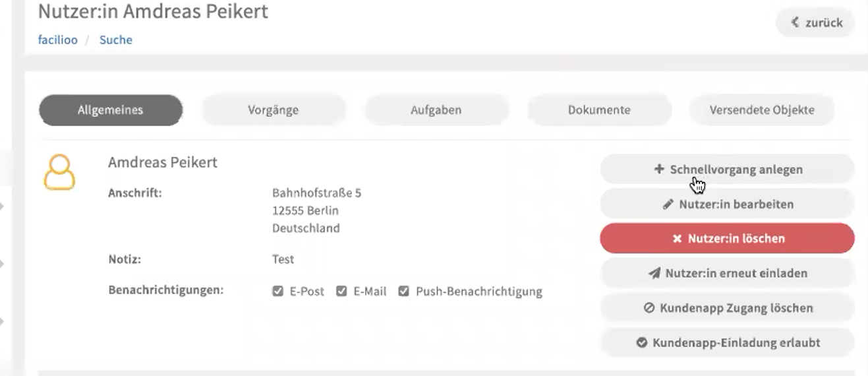Screen dimensions: 868x376
Task: Go to the Allgemeines tab
Action: click(110, 110)
